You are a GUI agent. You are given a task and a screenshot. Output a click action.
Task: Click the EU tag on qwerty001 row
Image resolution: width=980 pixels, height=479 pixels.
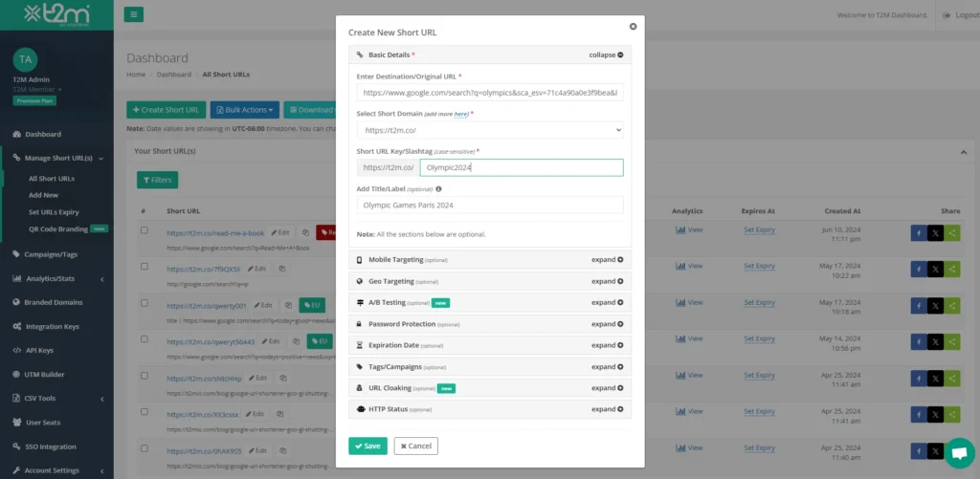pos(312,305)
